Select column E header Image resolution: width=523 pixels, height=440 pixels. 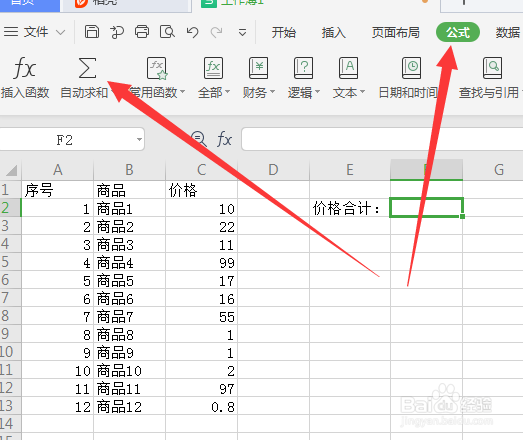[x=350, y=170]
